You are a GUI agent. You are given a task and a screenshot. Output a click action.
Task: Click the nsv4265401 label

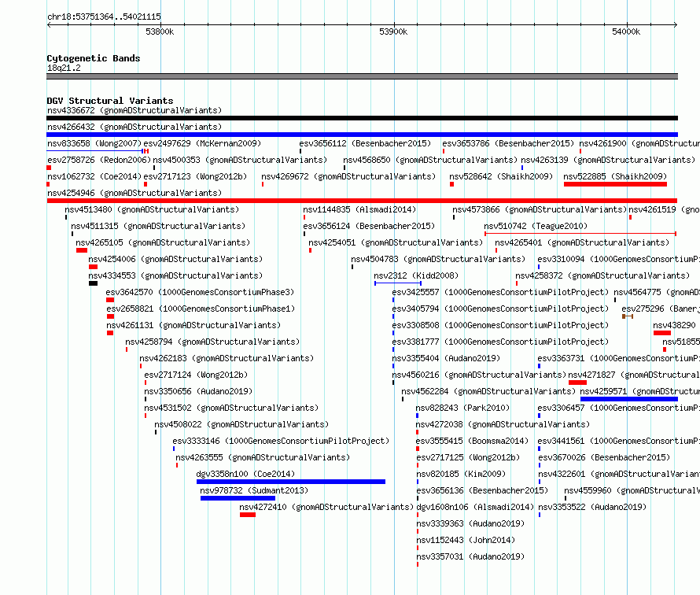582,242
